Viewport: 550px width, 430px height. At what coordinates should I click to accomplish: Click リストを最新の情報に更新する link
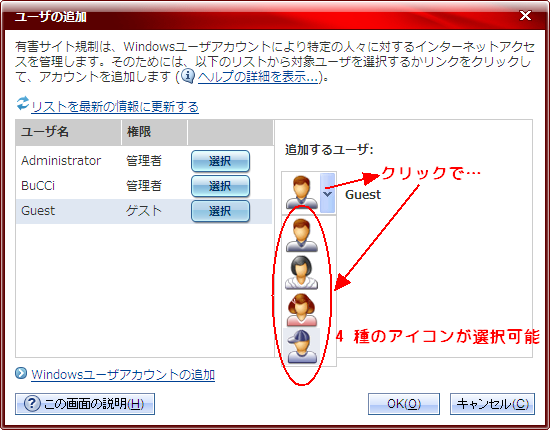pos(115,107)
